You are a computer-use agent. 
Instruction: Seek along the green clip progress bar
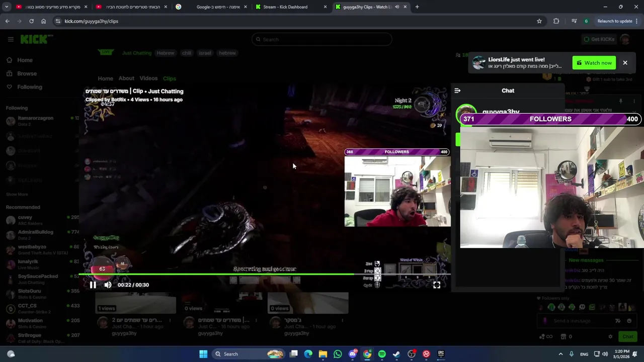coord(264,275)
